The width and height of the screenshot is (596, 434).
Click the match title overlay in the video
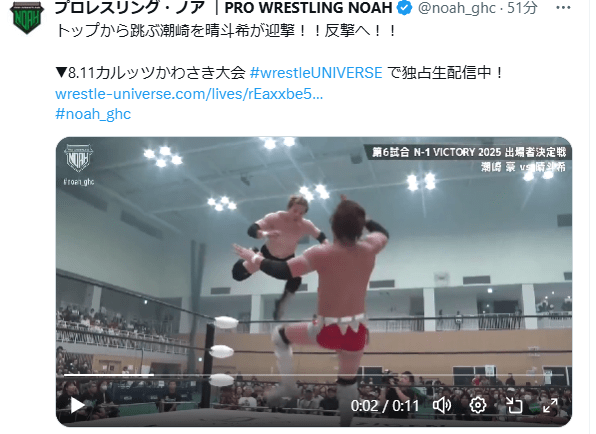click(x=468, y=159)
